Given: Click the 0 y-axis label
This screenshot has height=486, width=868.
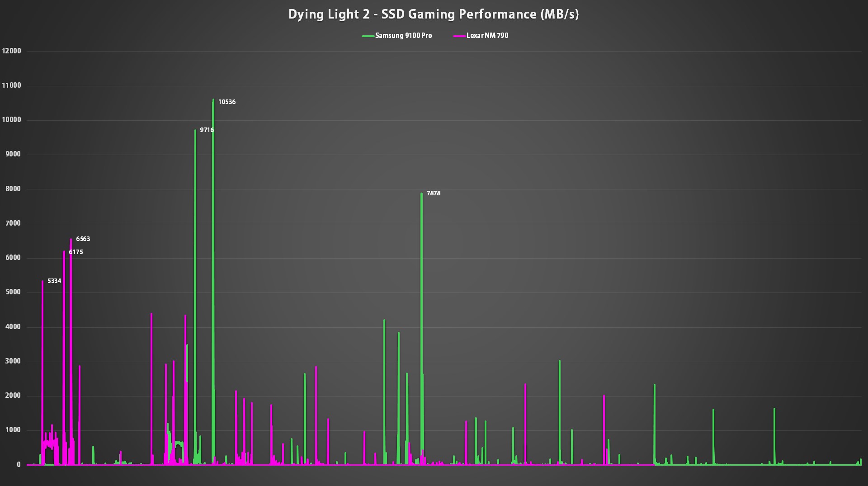Looking at the screenshot, I should point(19,465).
